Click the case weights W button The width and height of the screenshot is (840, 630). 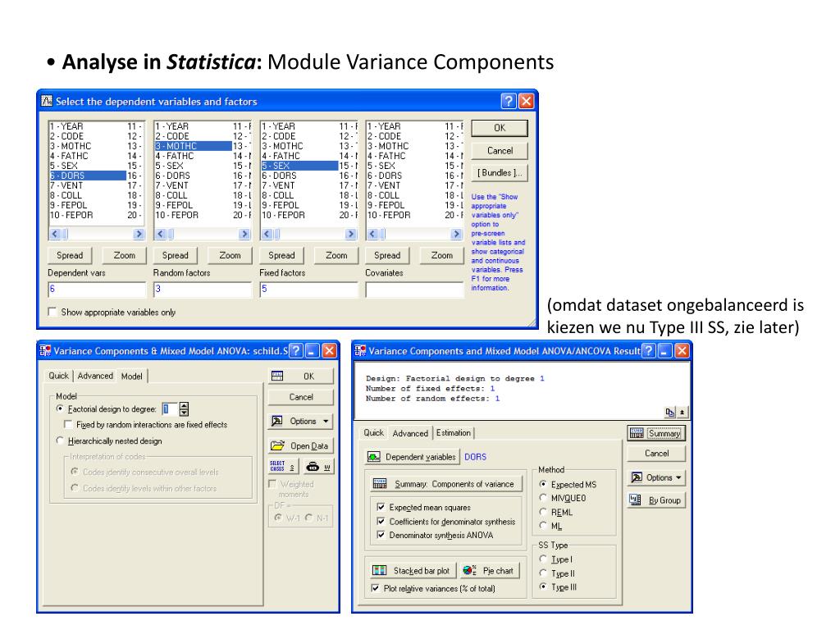tap(318, 467)
